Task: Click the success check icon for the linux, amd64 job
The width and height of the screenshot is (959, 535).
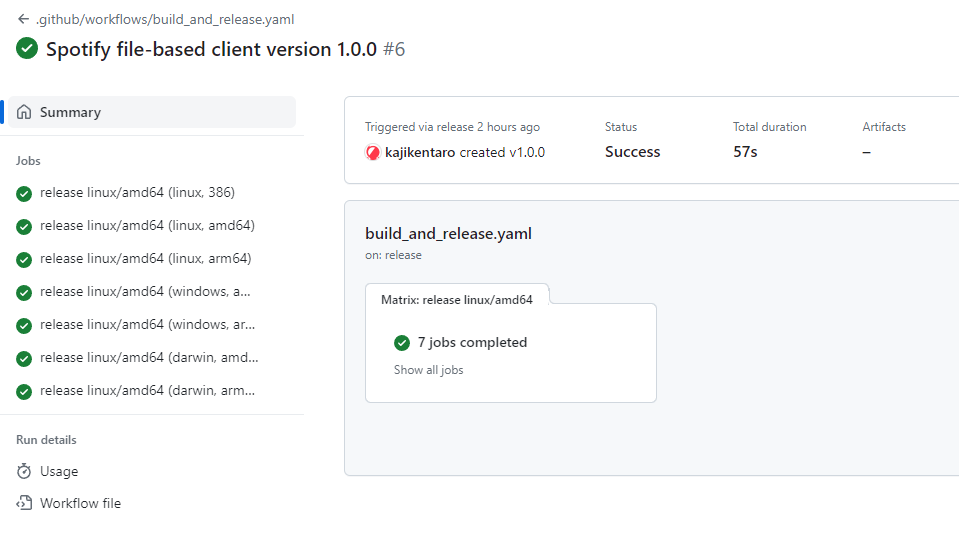Action: (24, 227)
